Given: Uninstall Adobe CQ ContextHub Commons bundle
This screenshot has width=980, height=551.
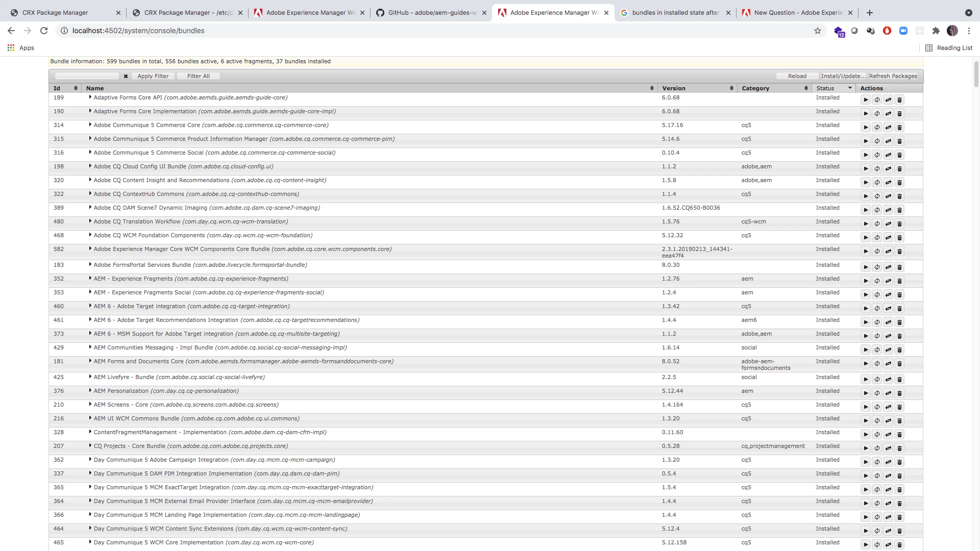Looking at the screenshot, I should (x=899, y=196).
